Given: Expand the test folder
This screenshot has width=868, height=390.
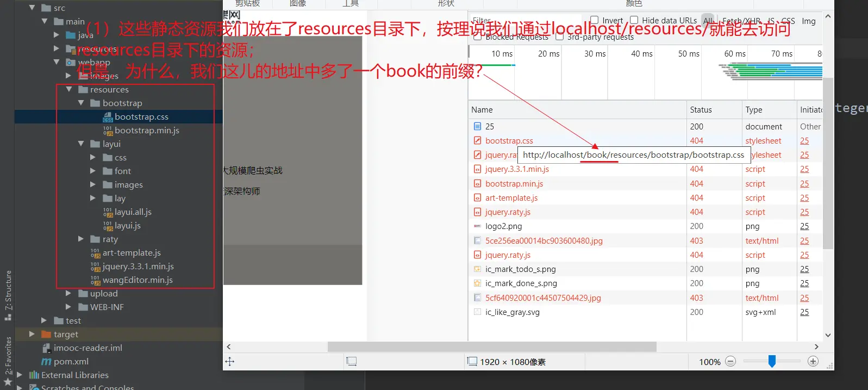Looking at the screenshot, I should pyautogui.click(x=44, y=320).
